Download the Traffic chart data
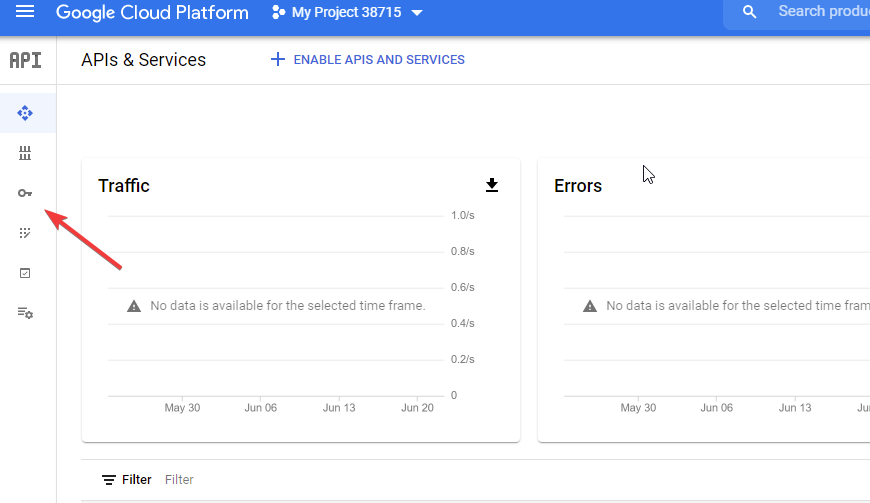 point(491,185)
